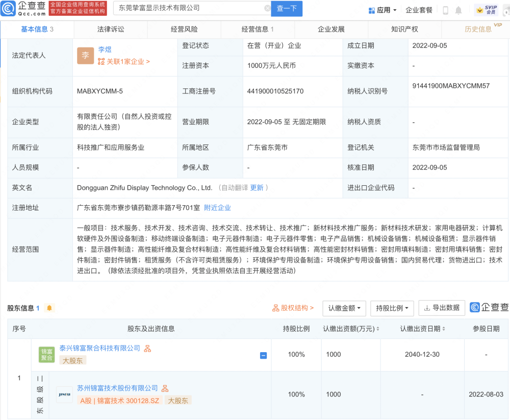510x420 pixels.
Task: Click into the company name search field
Action: coord(189,8)
